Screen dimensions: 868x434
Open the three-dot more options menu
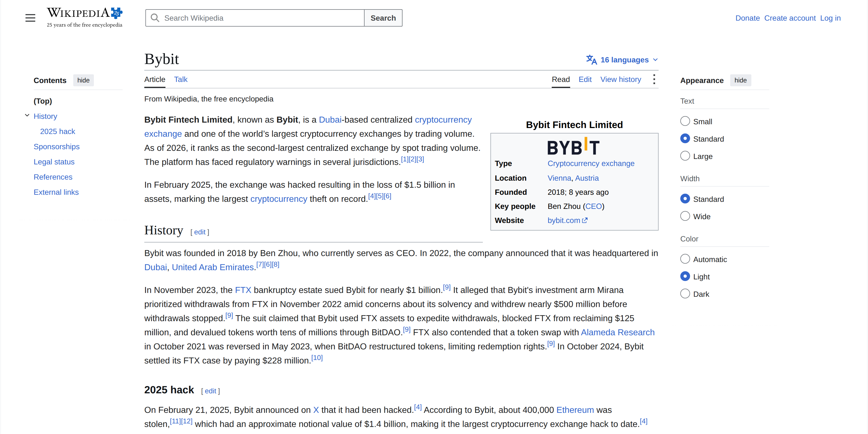click(x=654, y=79)
